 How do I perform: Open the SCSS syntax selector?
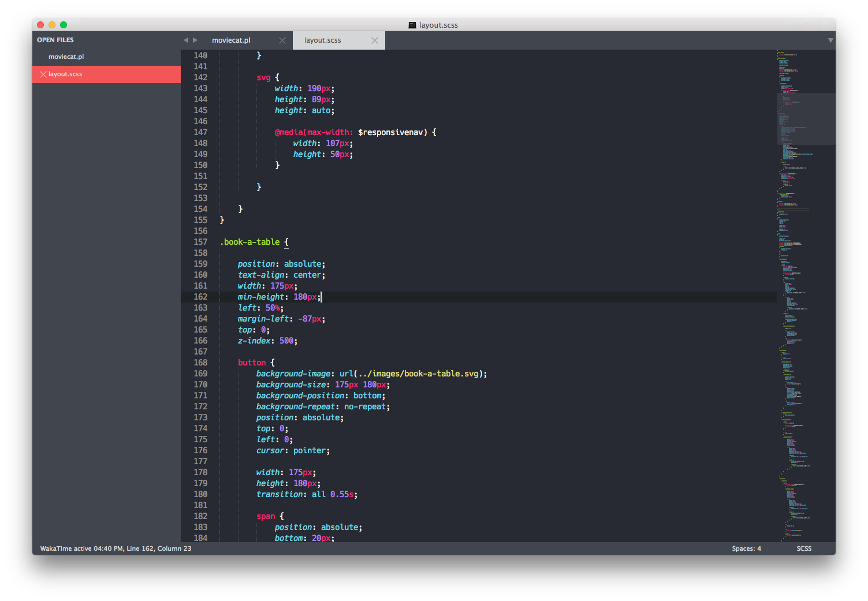(x=804, y=548)
